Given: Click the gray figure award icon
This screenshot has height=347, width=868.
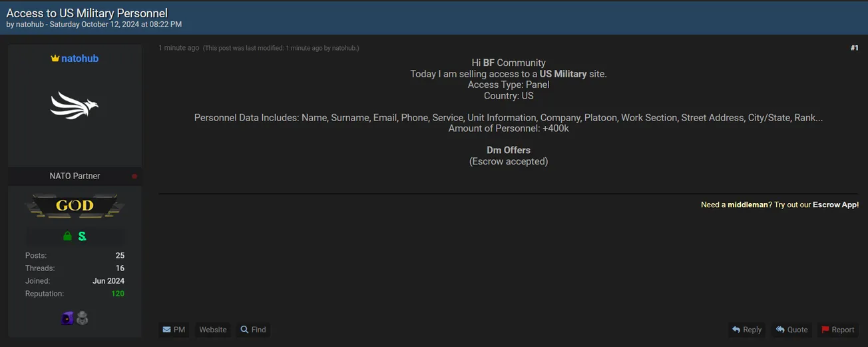Looking at the screenshot, I should [x=82, y=318].
